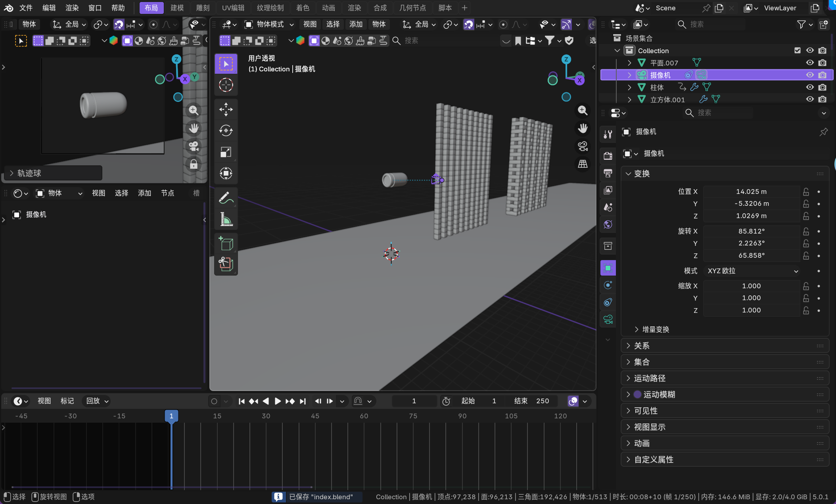Activate the Annotate pencil tool
836x504 pixels.
[x=226, y=198]
